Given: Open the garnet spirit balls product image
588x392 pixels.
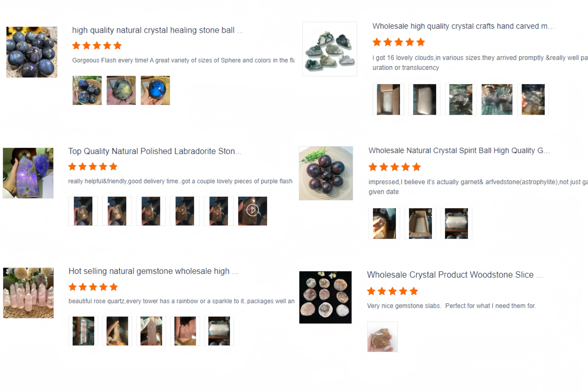Looking at the screenshot, I should click(x=326, y=173).
